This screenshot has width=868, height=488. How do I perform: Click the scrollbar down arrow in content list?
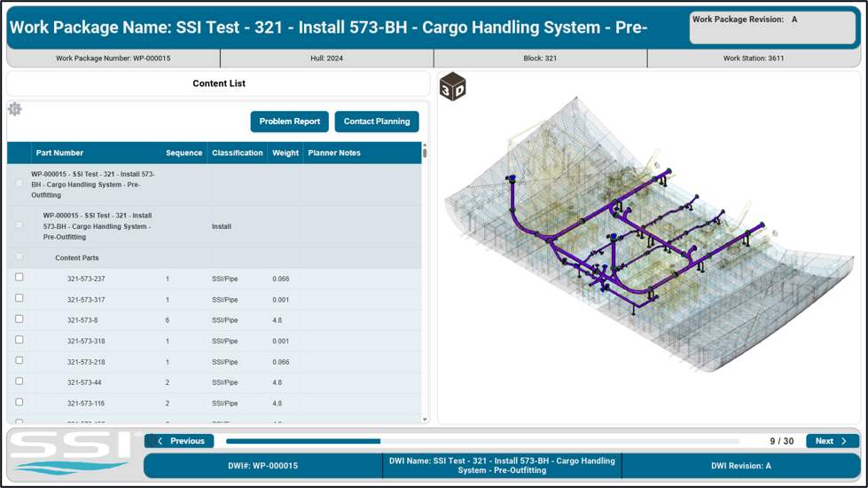pos(425,420)
